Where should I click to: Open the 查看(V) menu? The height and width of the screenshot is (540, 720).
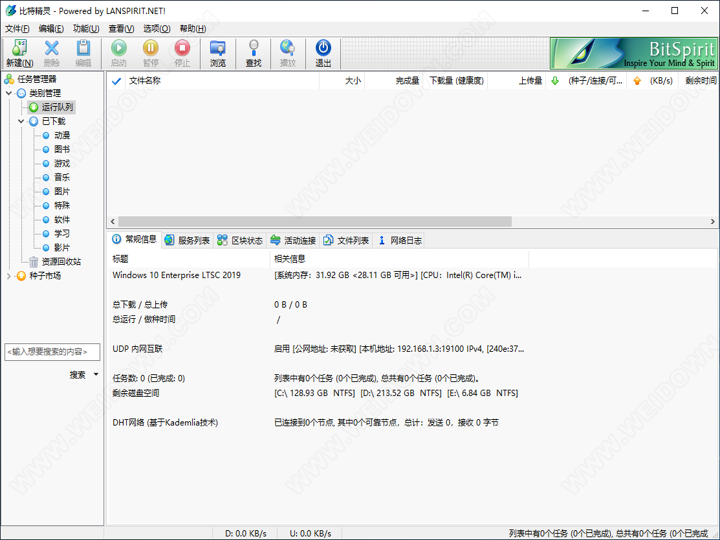[121, 28]
